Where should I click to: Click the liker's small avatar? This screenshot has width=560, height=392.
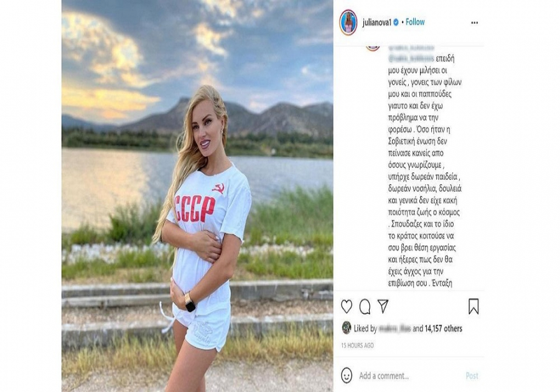pyautogui.click(x=347, y=328)
